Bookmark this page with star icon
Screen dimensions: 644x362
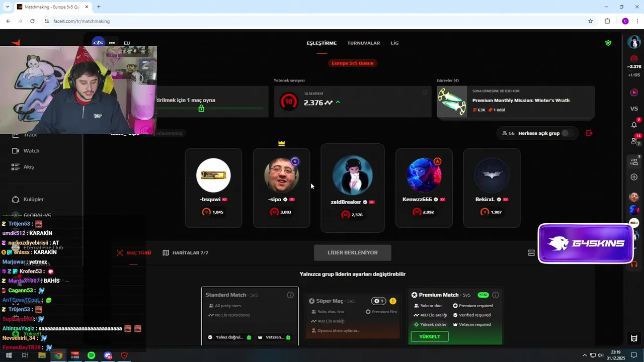pyautogui.click(x=591, y=21)
